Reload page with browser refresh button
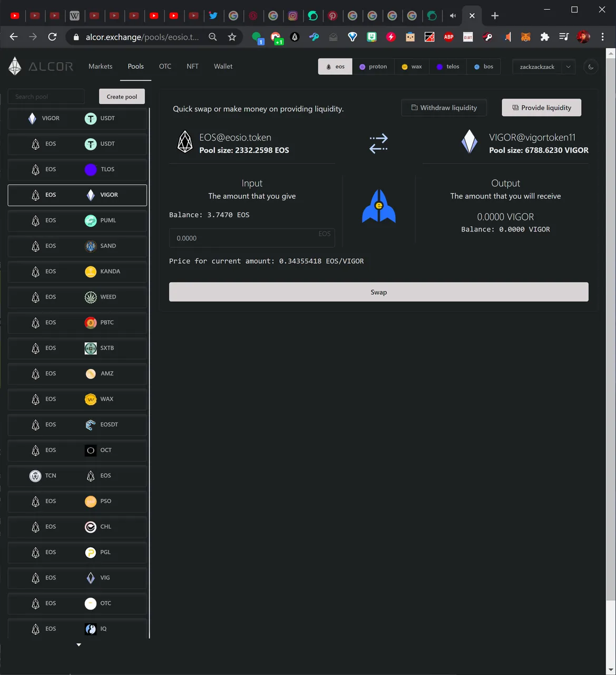 52,37
